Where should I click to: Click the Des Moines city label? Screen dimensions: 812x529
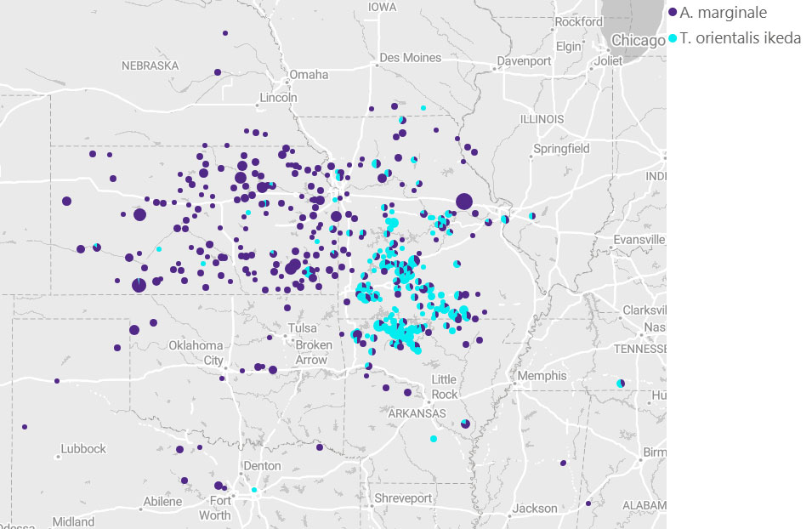(x=411, y=58)
